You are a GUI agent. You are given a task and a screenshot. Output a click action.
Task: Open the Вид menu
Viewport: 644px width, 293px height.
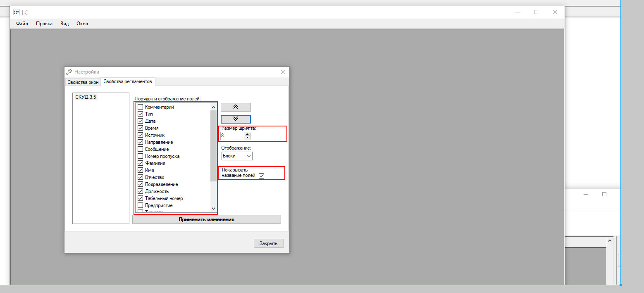(64, 24)
